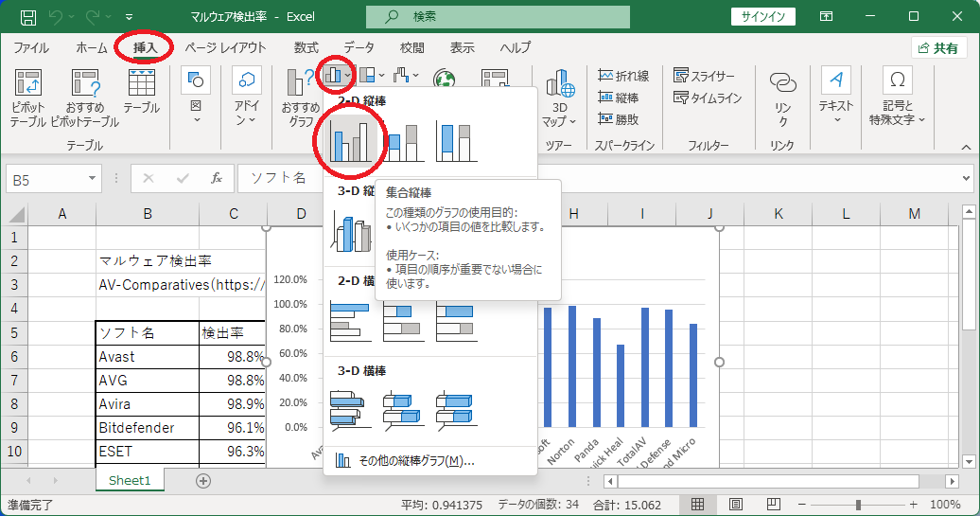This screenshot has height=516, width=980.
Task: Choose the 2-D Stacked Bar chart
Action: click(x=403, y=321)
